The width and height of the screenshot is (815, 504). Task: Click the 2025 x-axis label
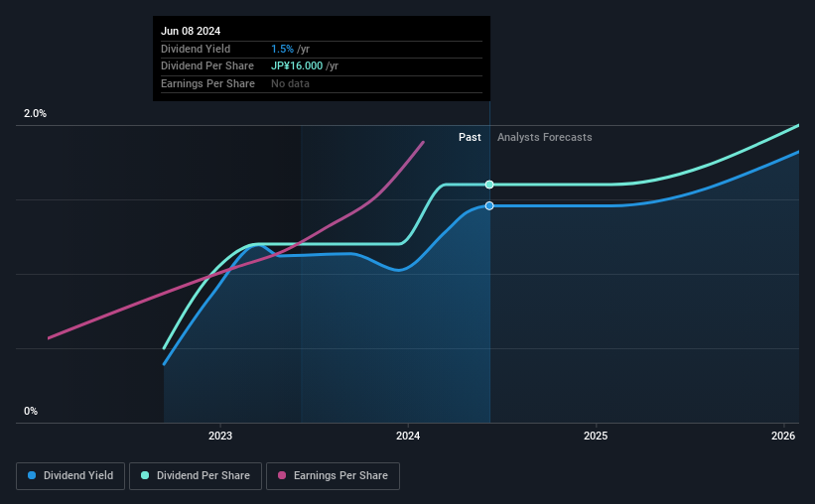596,436
